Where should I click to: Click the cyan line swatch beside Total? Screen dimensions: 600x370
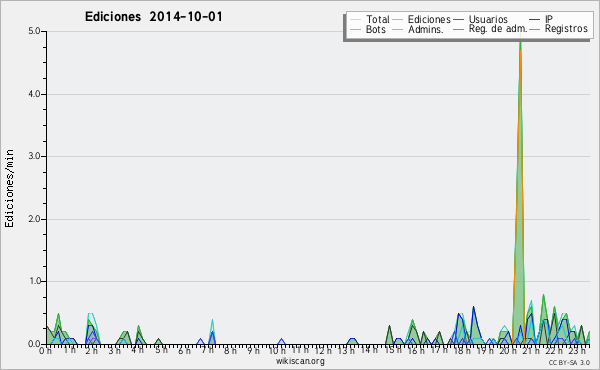coord(355,20)
